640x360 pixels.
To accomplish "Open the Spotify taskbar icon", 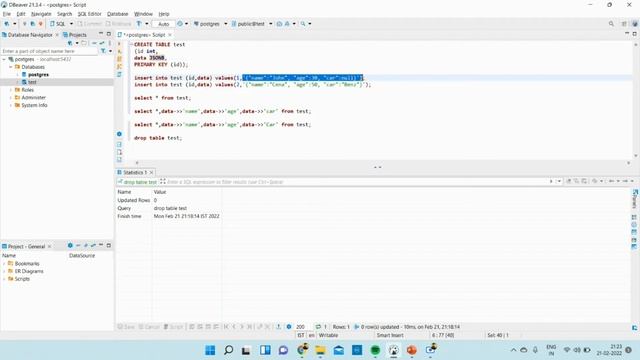I will coord(375,350).
